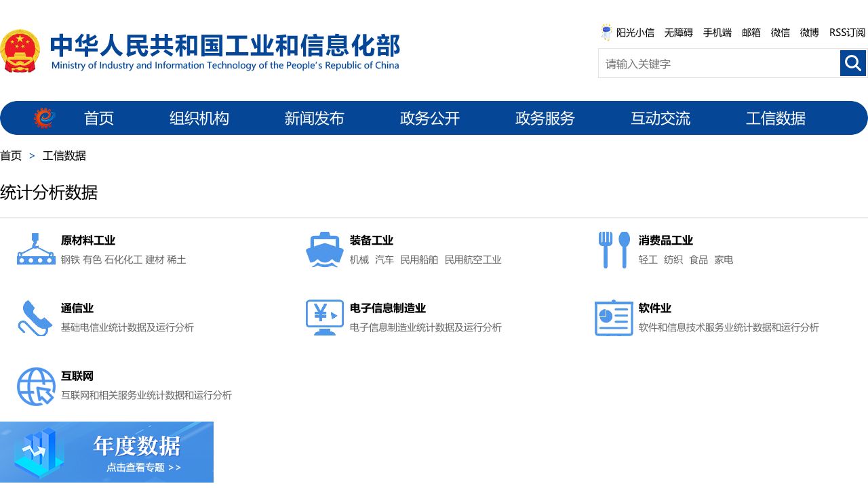
Task: Click the 钢铁 data link
Action: click(x=71, y=260)
